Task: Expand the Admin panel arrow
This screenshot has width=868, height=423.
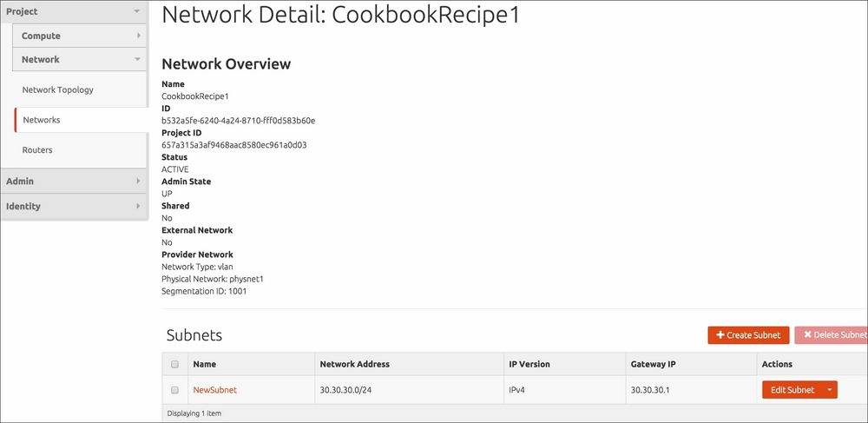Action: point(138,181)
